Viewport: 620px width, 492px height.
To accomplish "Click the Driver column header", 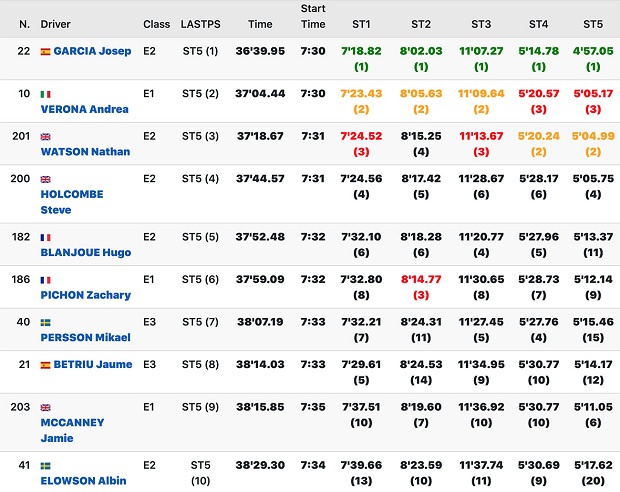I will coord(56,23).
